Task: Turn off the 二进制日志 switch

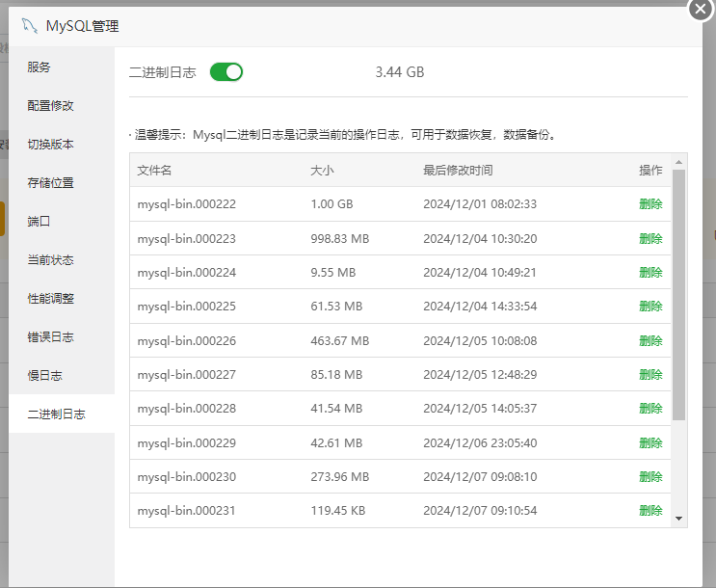Action: click(x=226, y=72)
